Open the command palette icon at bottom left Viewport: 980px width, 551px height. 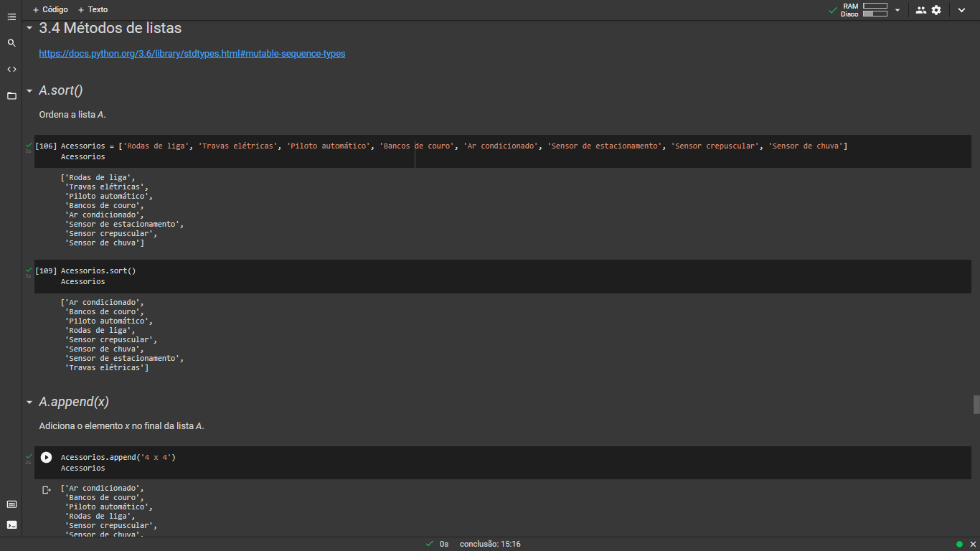click(x=11, y=504)
